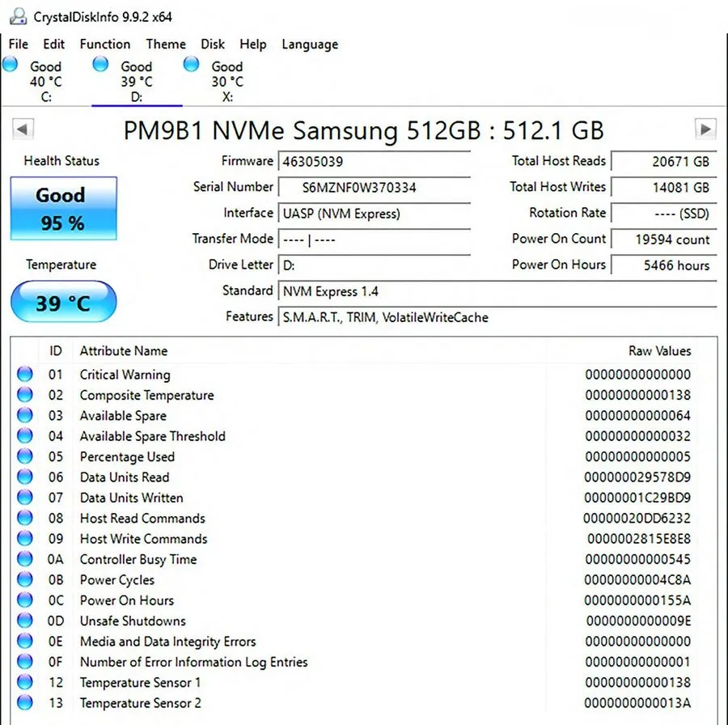Image resolution: width=728 pixels, height=725 pixels.
Task: Select raw value 0000000004C8A of Power Cycles
Action: (x=637, y=579)
